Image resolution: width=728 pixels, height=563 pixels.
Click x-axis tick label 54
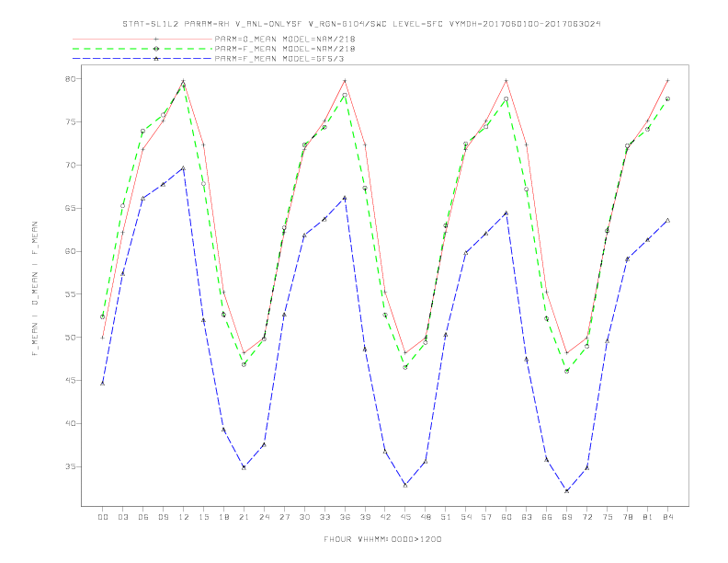(x=466, y=517)
